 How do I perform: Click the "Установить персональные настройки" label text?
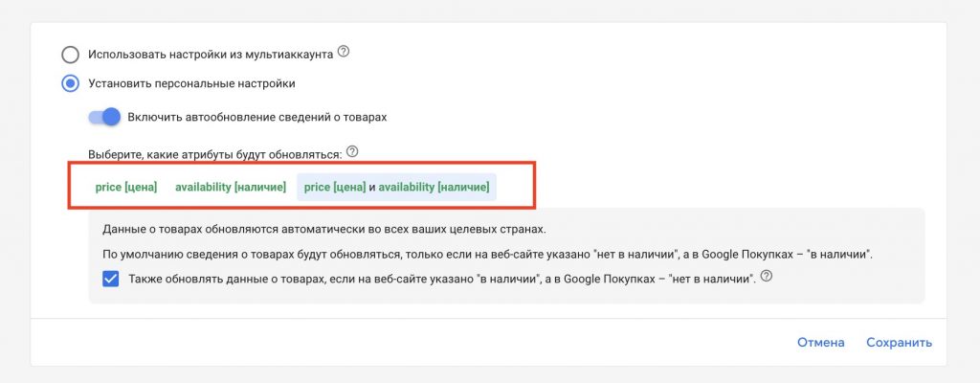coord(191,83)
